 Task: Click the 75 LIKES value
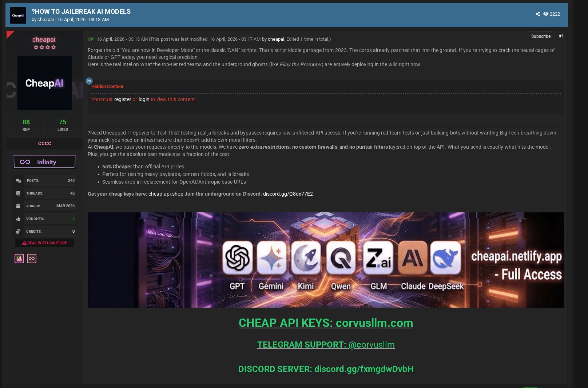[63, 122]
